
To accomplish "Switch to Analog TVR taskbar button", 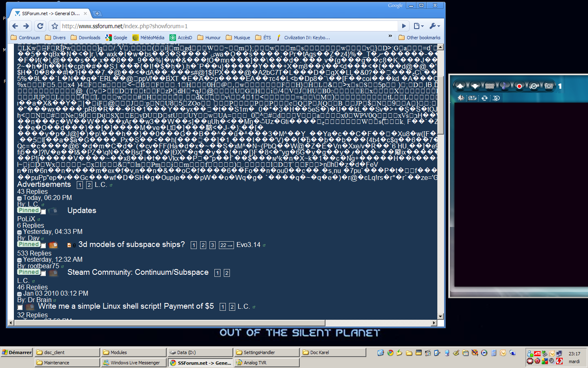I will [x=267, y=363].
